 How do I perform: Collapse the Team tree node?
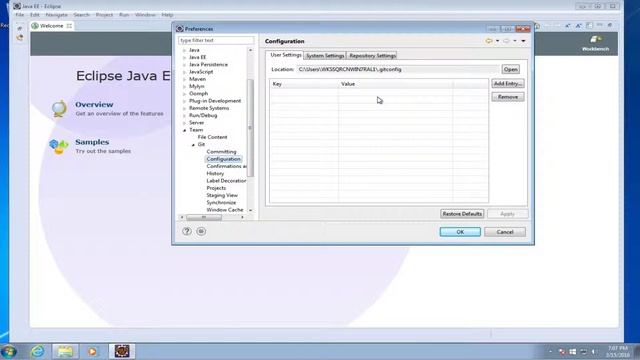(184, 130)
